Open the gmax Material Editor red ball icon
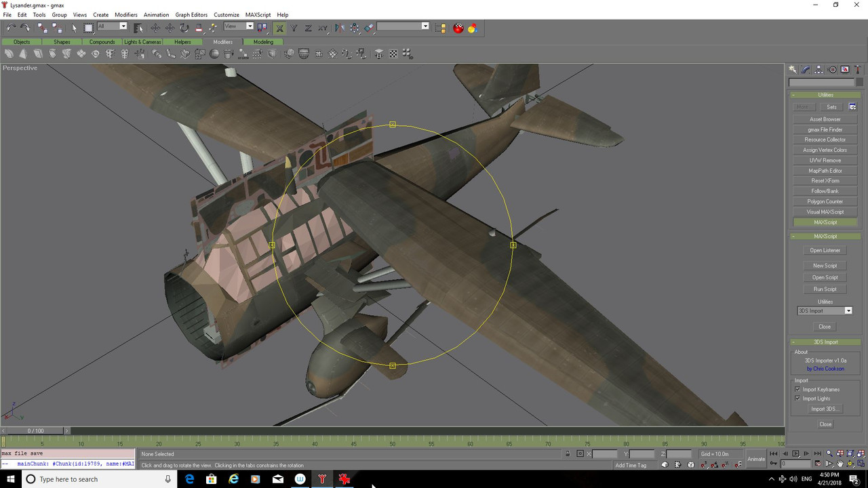 (458, 28)
